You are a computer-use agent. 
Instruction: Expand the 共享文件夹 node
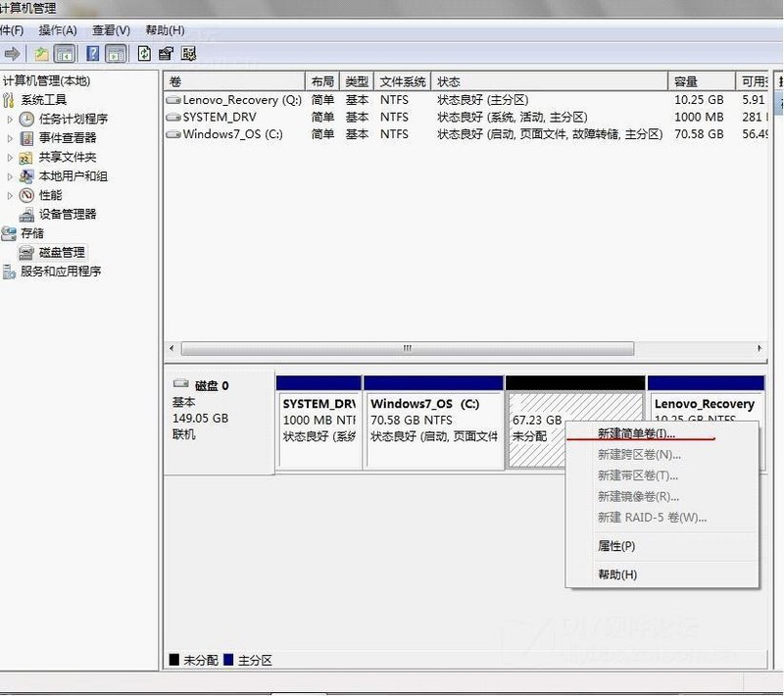pyautogui.click(x=9, y=157)
